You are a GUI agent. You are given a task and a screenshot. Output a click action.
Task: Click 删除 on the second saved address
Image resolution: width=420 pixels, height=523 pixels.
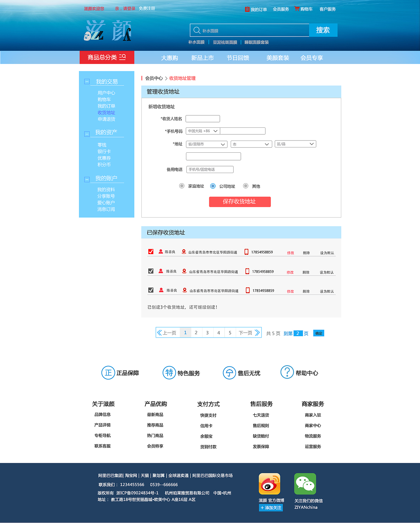(x=306, y=272)
